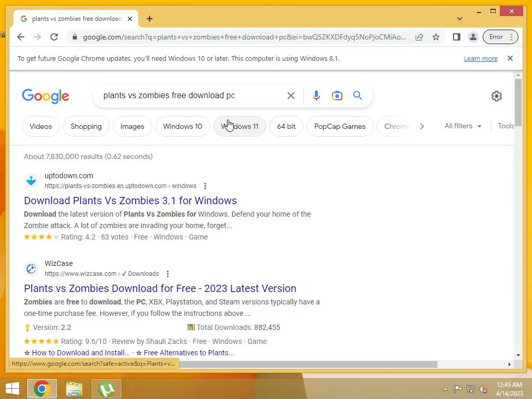This screenshot has width=532, height=399.
Task: Click the browser forward arrow
Action: (37, 37)
